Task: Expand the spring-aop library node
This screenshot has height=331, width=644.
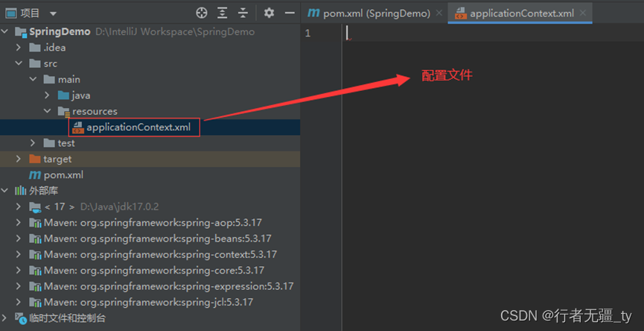Action: [19, 223]
